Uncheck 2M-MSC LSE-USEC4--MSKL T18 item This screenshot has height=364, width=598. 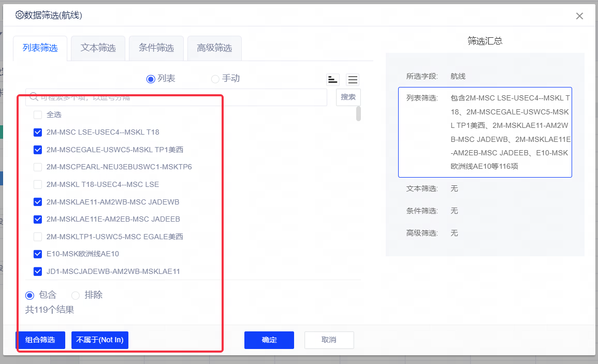[38, 133]
